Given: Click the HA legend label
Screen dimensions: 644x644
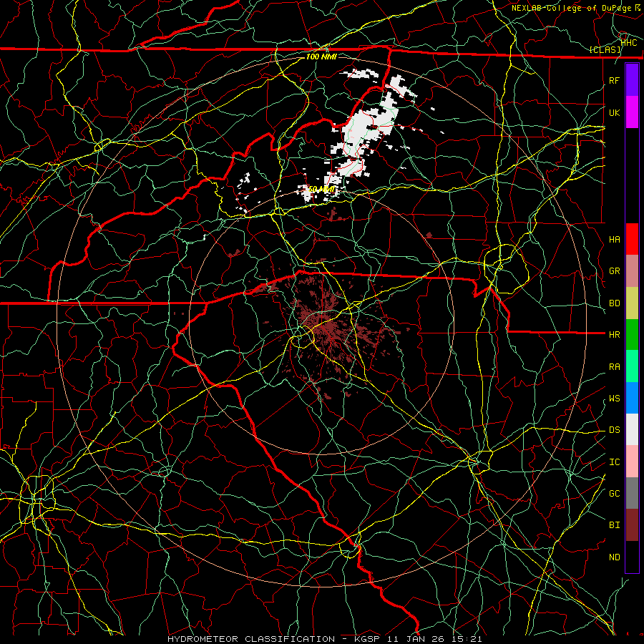Looking at the screenshot, I should tap(615, 240).
